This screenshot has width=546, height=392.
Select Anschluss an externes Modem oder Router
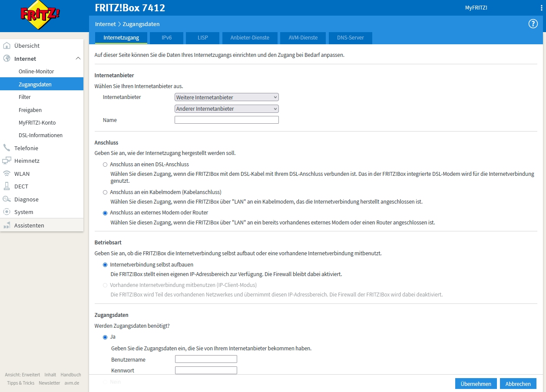click(x=105, y=213)
